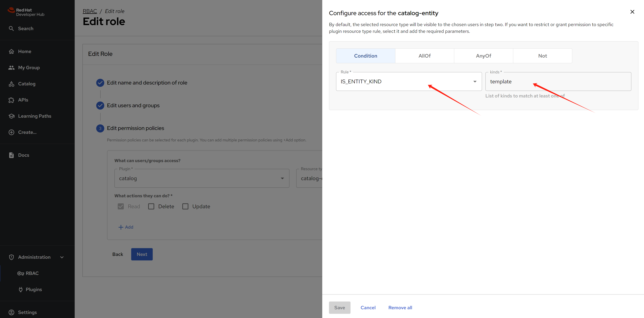Viewport: 644px width, 318px height.
Task: Open RBAC key icon under Administration
Action: 21,273
